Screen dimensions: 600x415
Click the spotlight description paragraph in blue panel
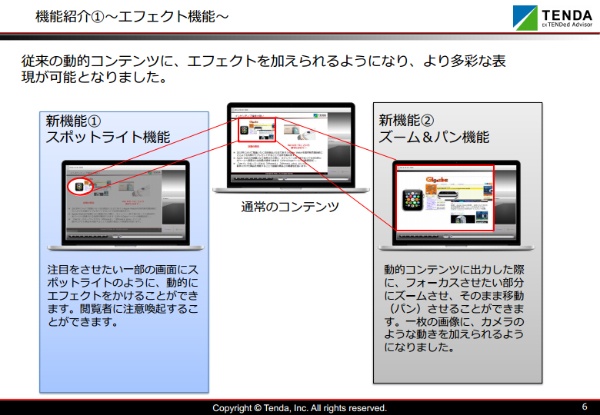pos(124,297)
